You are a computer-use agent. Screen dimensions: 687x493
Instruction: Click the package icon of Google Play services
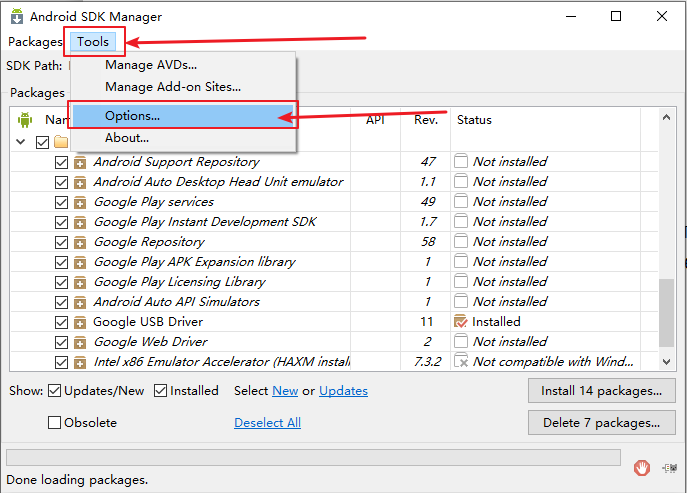[x=80, y=202]
